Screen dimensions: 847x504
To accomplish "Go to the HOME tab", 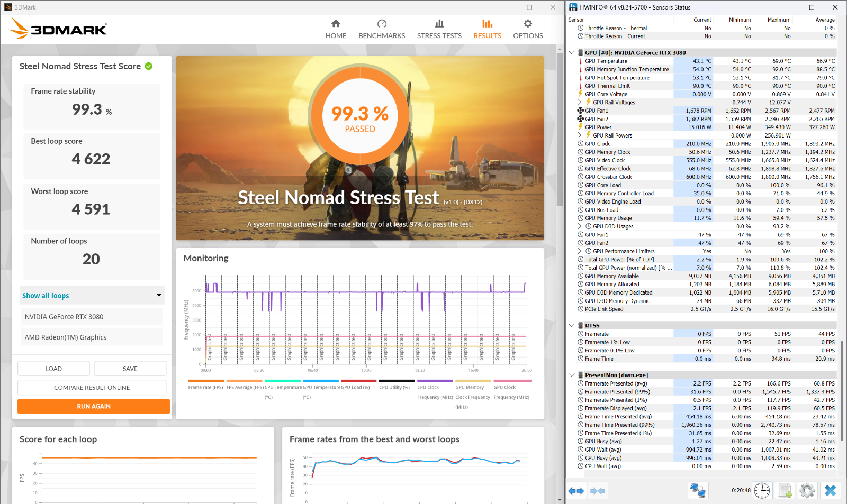I will (x=336, y=29).
